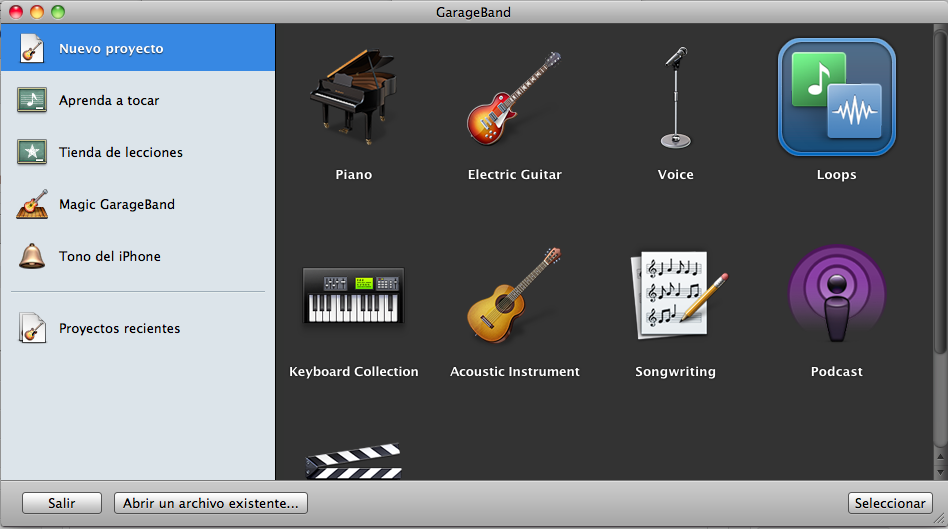Screen dimensions: 948x529
Task: Click the Tono del iPhone bell icon
Action: click(32, 256)
